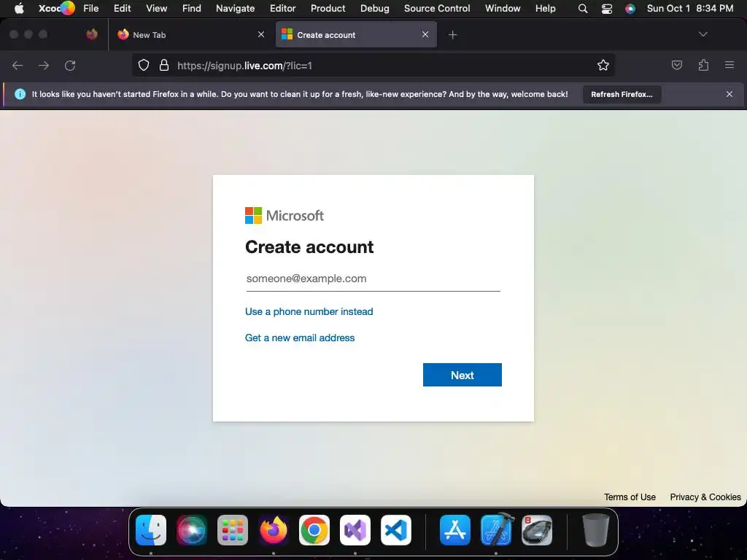Save page to Pocket icon

pos(676,65)
